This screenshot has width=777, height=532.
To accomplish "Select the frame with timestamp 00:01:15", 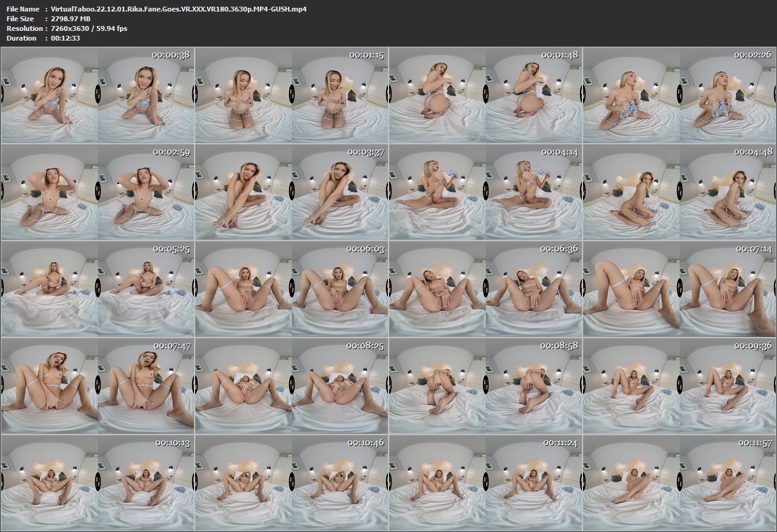I will coord(292,96).
